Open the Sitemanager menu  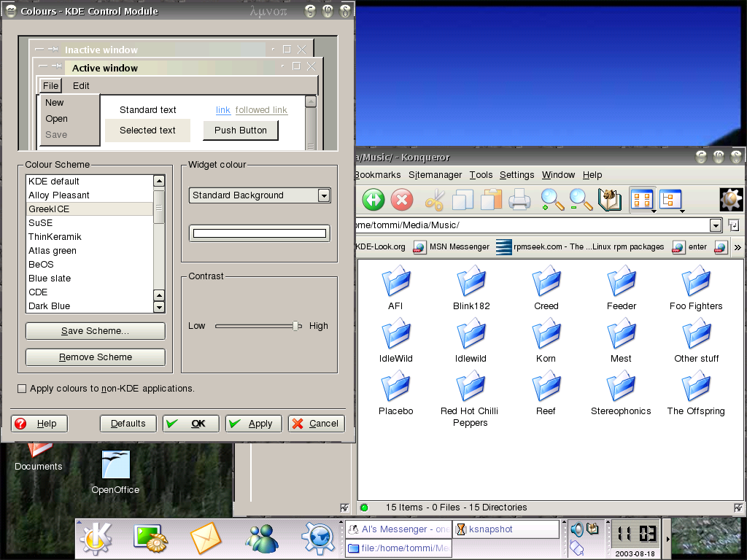[x=435, y=175]
